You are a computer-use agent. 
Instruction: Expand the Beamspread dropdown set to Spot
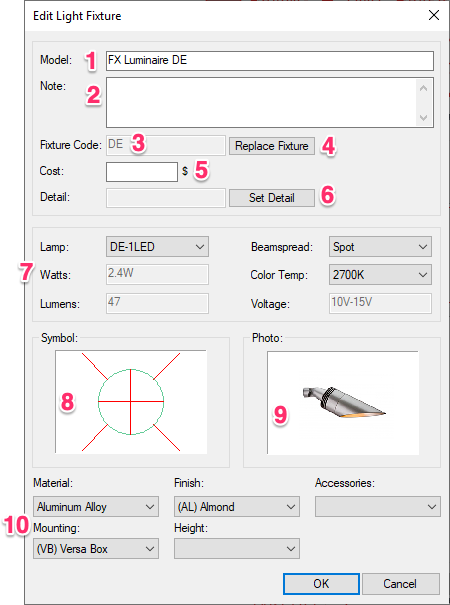coord(380,247)
